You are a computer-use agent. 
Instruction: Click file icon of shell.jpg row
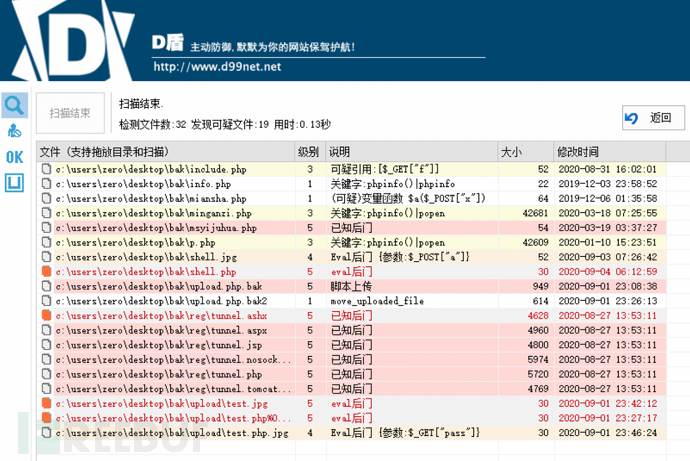(46, 257)
